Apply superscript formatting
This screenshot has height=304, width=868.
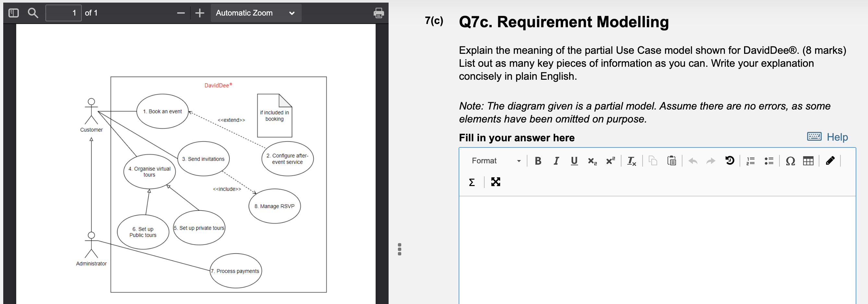click(x=610, y=161)
